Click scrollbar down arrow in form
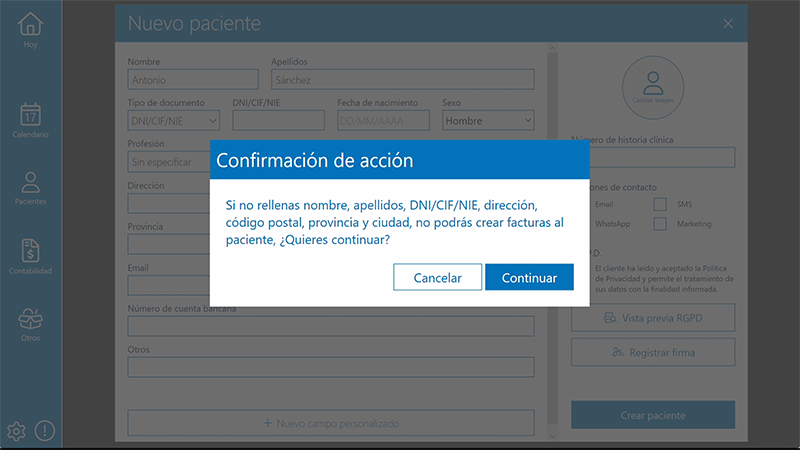The height and width of the screenshot is (450, 800). coord(552,436)
